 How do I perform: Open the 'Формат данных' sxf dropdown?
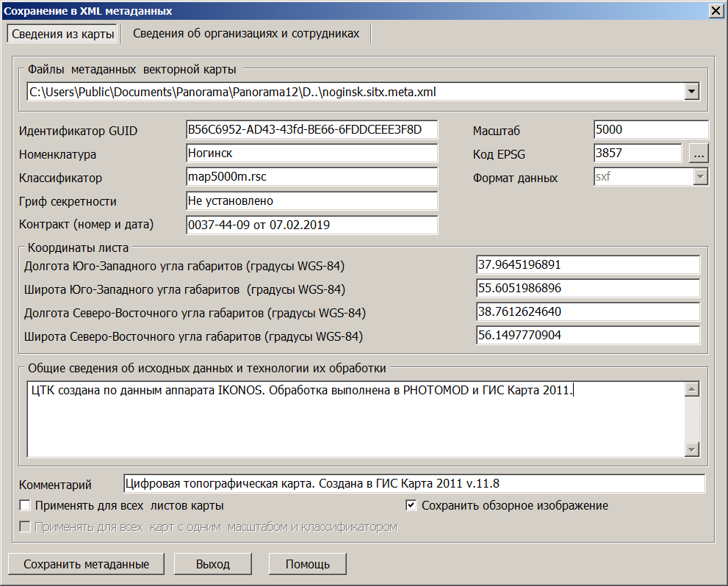pyautogui.click(x=701, y=178)
